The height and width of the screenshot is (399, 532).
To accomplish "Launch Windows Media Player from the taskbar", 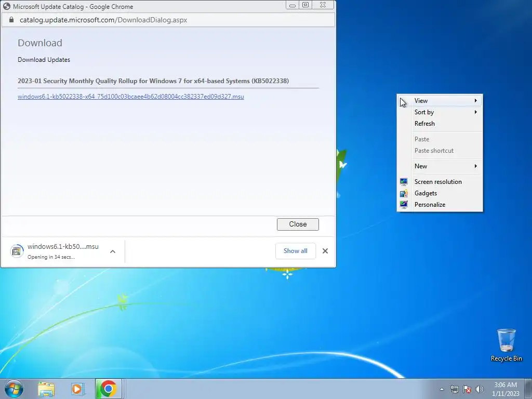I will [x=77, y=389].
